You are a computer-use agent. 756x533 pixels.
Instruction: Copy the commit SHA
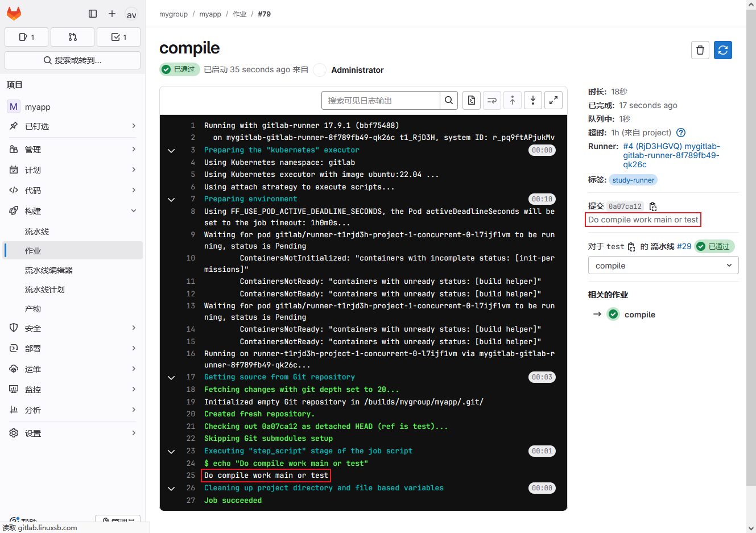pos(653,206)
